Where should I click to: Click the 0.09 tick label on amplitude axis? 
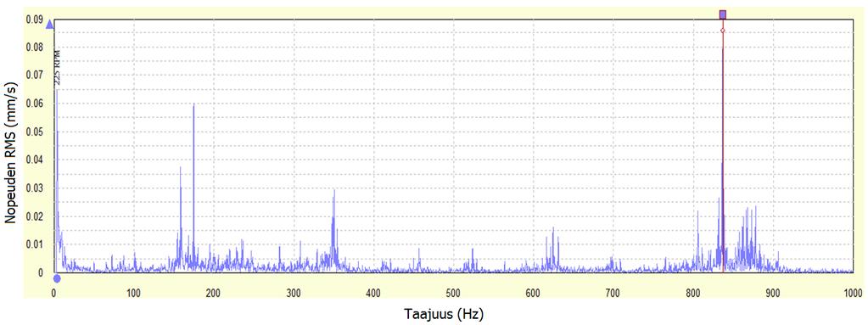pyautogui.click(x=34, y=20)
